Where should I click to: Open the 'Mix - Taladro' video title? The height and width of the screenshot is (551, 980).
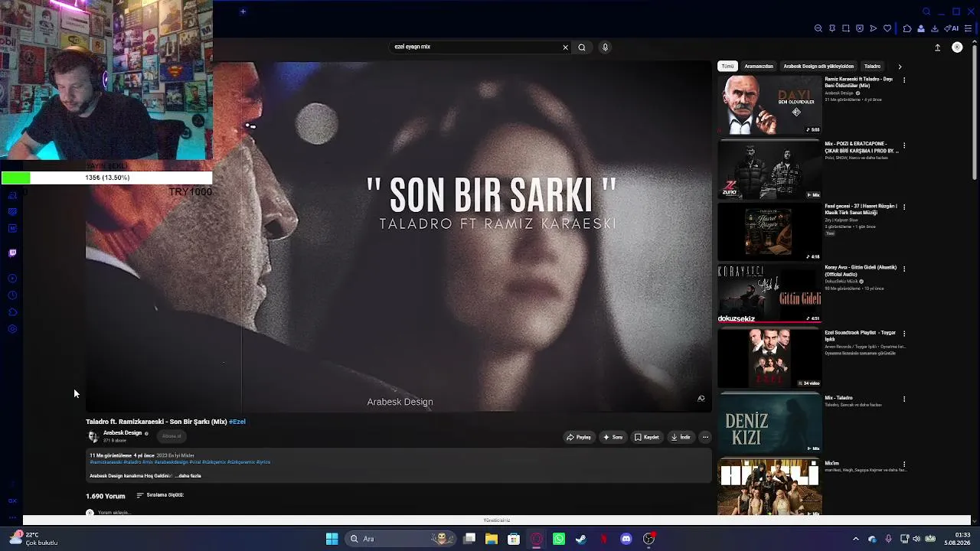point(838,398)
